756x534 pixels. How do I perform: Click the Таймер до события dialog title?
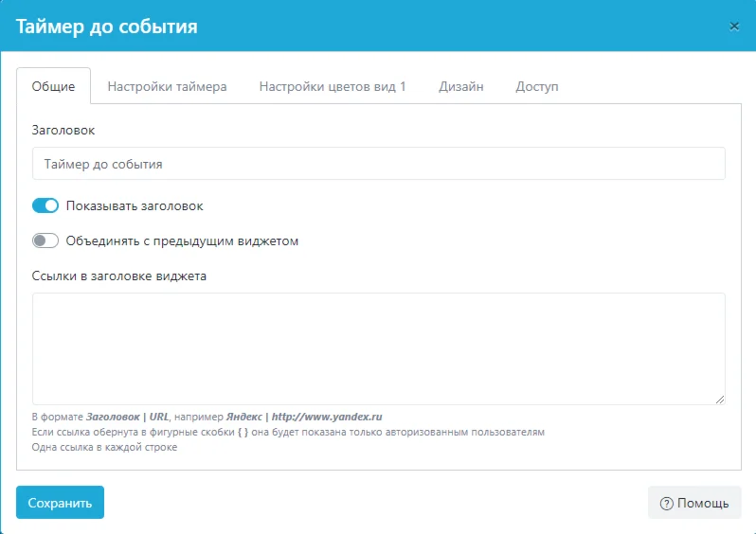coord(106,27)
